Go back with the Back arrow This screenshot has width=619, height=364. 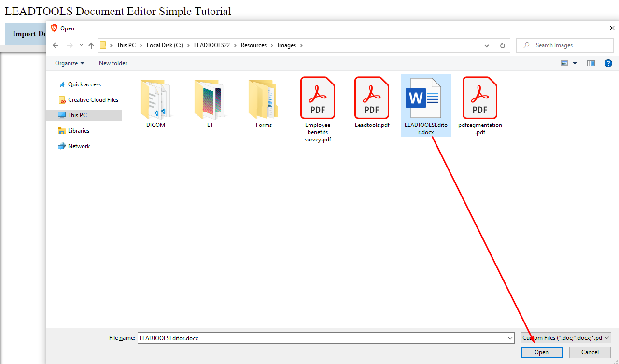pos(56,45)
